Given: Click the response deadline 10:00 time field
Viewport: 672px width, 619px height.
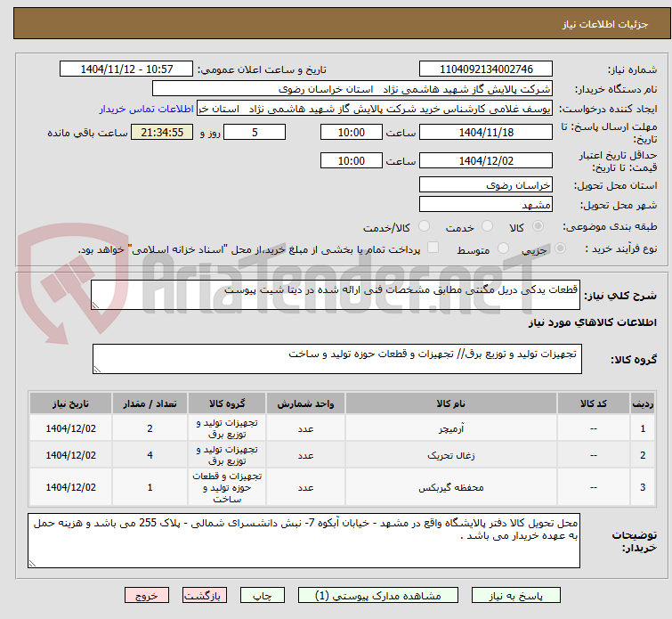Looking at the screenshot, I should (352, 132).
